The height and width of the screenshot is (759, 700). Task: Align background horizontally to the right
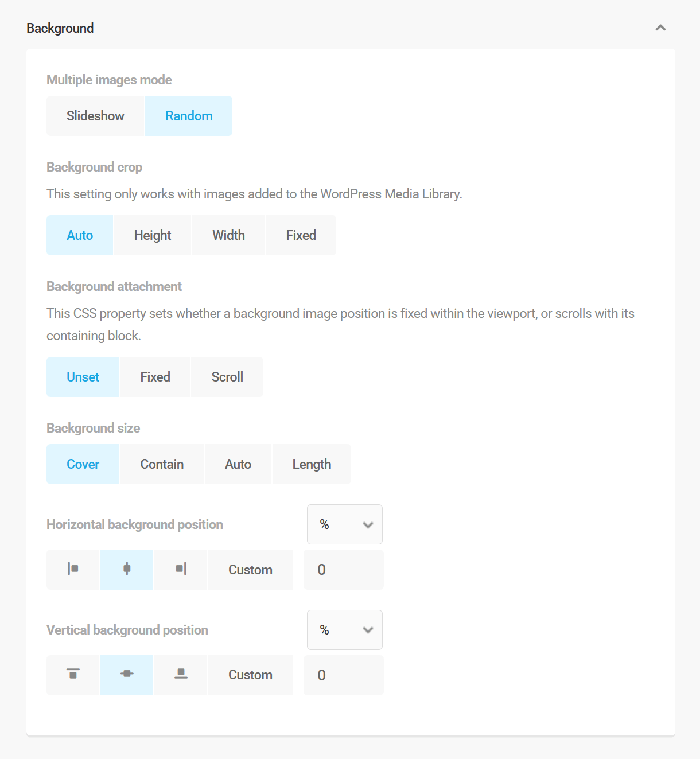click(181, 570)
